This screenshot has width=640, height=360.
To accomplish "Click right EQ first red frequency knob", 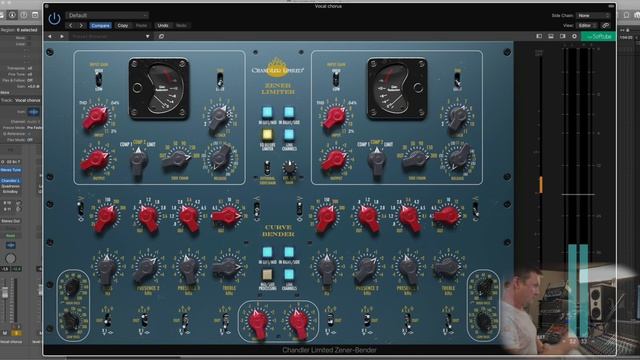I will click(x=327, y=218).
